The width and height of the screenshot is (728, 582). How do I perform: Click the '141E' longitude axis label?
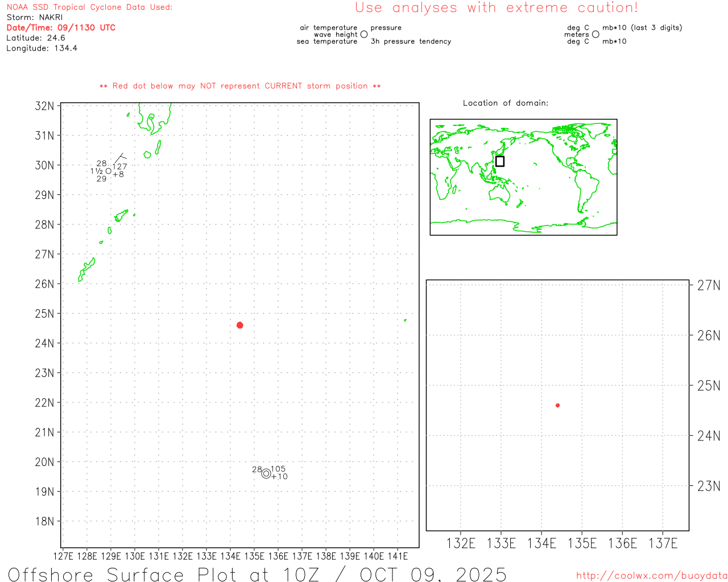[x=398, y=556]
